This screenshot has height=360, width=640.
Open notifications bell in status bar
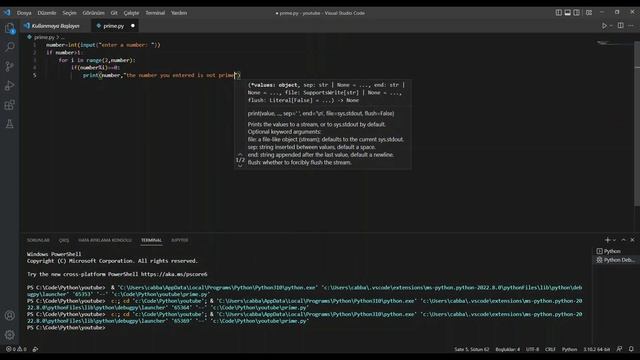pos(631,349)
